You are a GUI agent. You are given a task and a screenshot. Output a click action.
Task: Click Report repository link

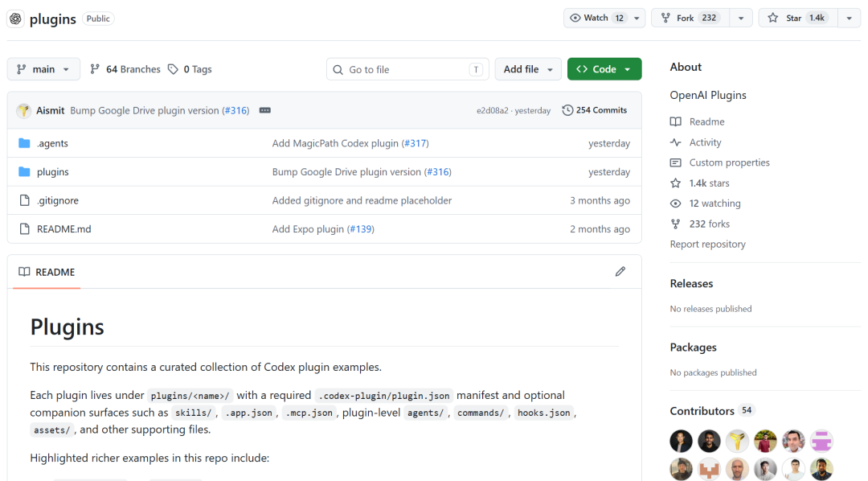point(707,245)
